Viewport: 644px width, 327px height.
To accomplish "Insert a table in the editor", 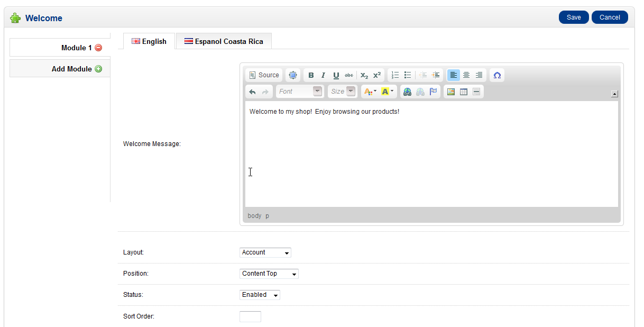I will click(464, 92).
